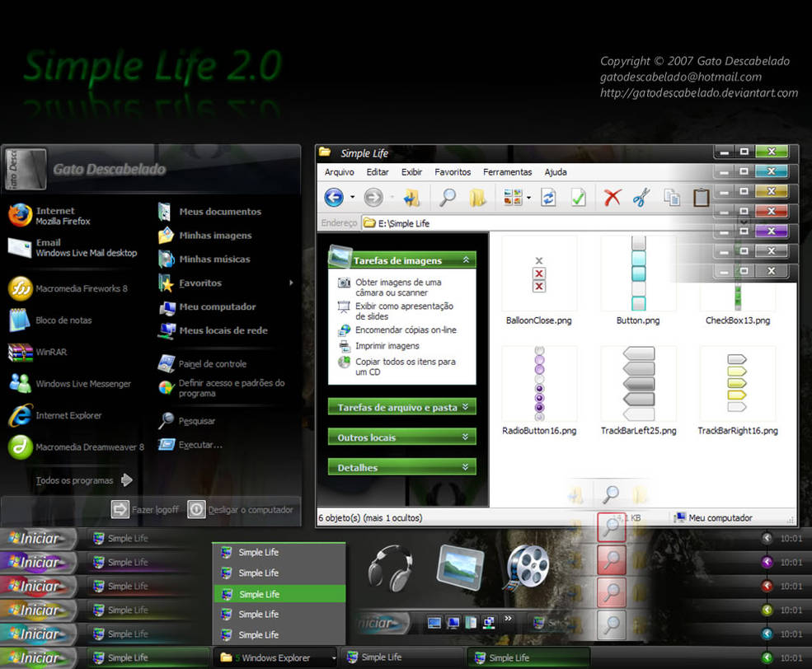Expand the Detalhes section

pos(401,466)
